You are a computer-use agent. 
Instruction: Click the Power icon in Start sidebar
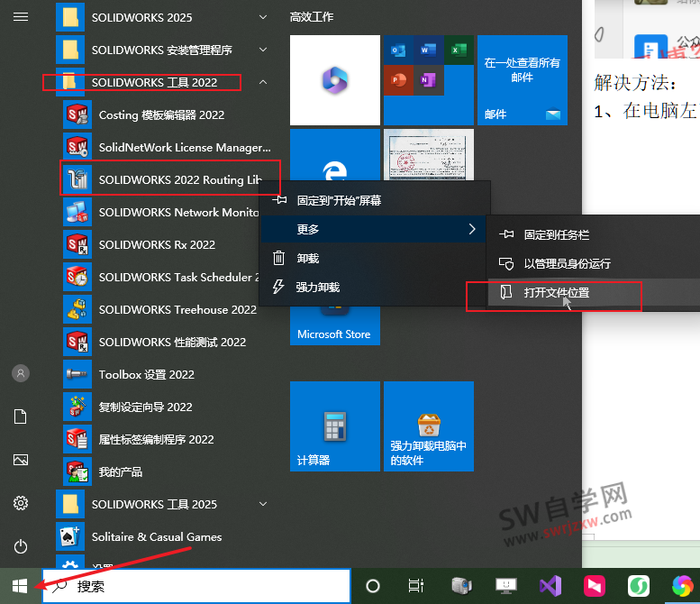21,546
